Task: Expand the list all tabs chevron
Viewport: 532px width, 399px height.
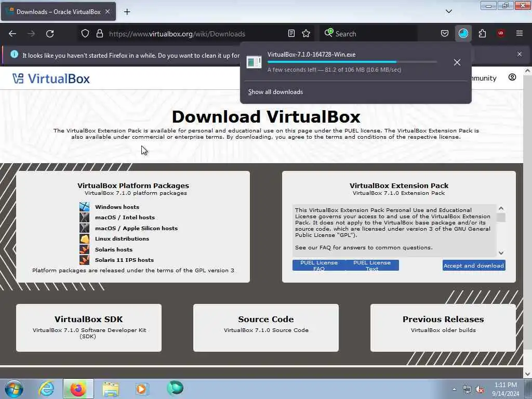Action: click(x=448, y=11)
